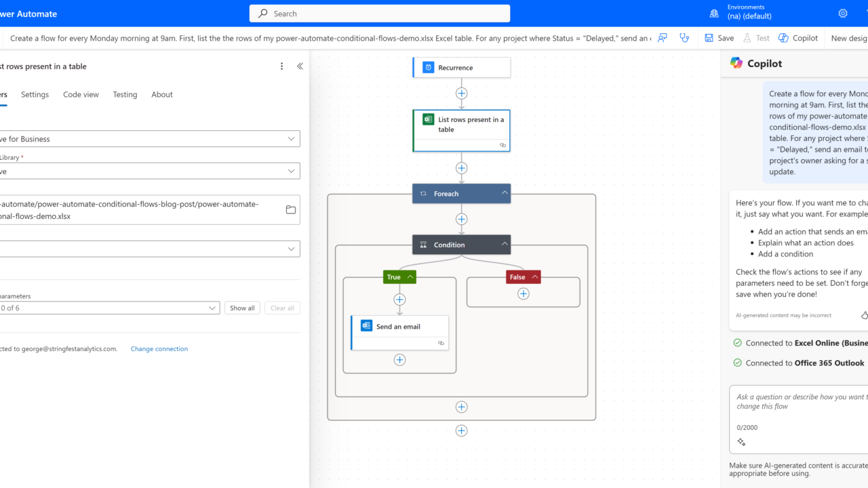Collapse the action panel with the double chevron

click(x=300, y=66)
